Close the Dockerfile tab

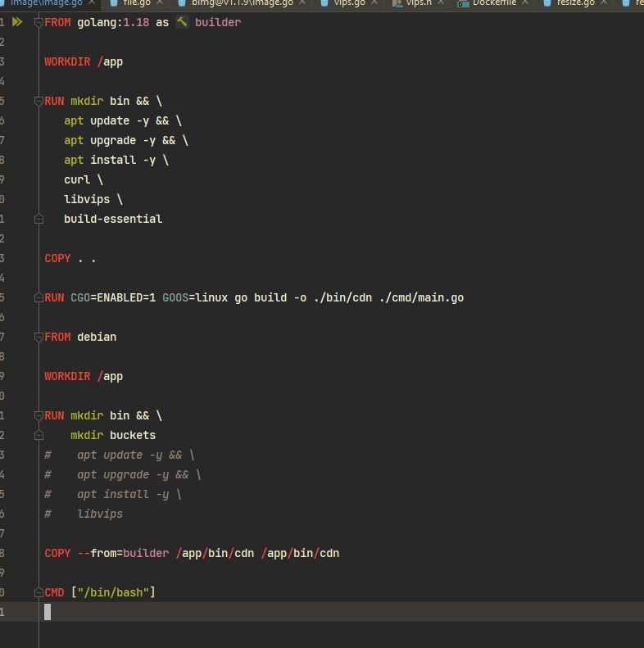coord(525,2)
